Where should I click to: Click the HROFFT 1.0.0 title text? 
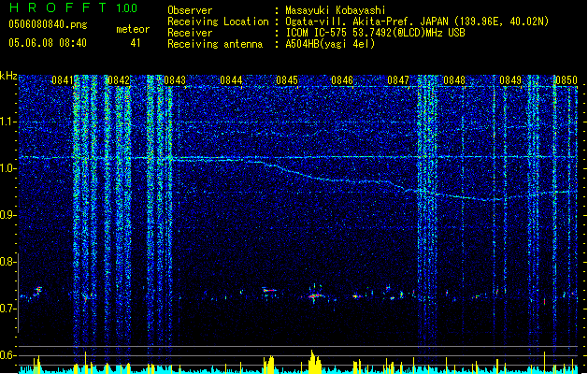click(73, 7)
